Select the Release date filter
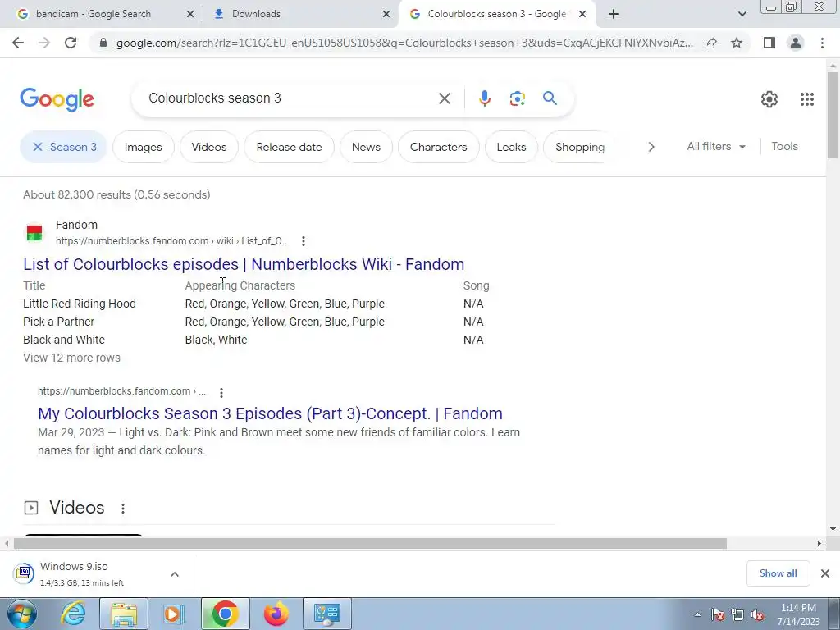The width and height of the screenshot is (840, 630). pos(290,147)
